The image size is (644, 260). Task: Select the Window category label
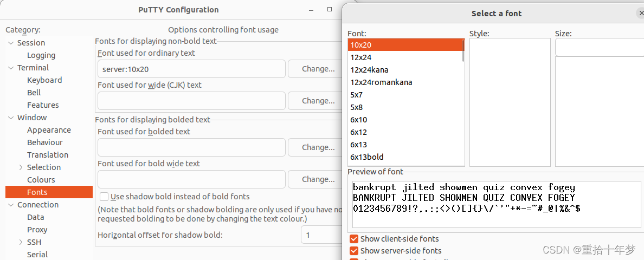32,118
